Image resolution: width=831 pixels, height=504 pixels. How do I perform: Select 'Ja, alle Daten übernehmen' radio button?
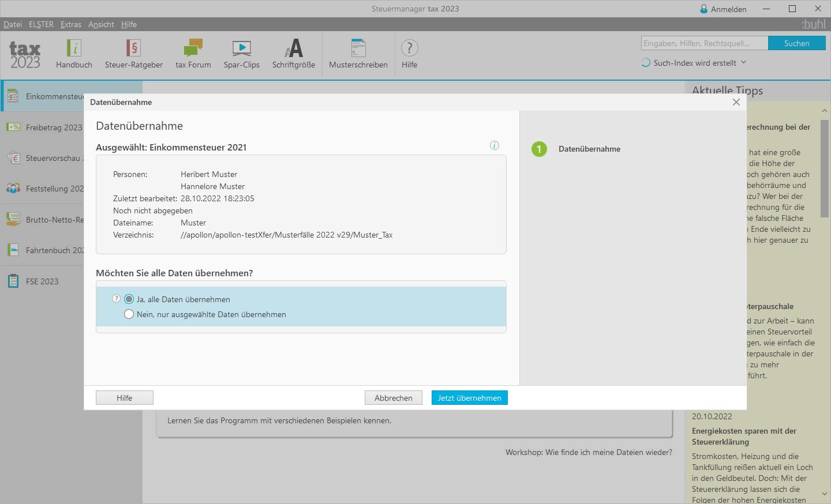(x=129, y=299)
